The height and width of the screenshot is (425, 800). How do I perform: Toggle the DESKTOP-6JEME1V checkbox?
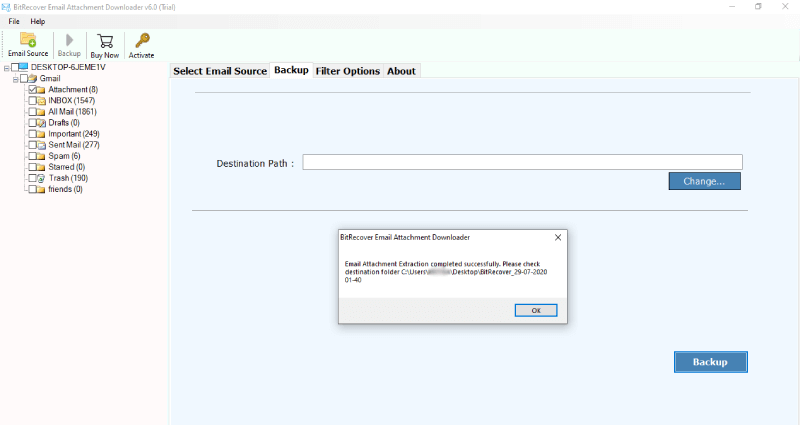coord(15,67)
